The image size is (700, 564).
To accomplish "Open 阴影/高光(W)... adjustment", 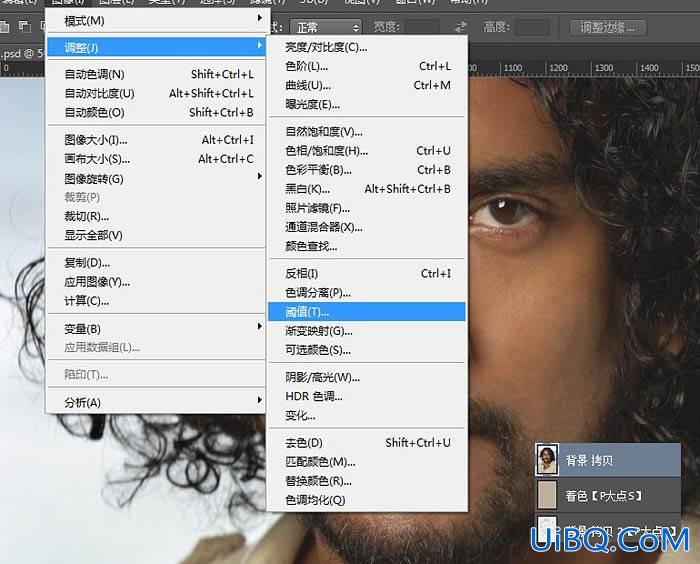I will [367, 377].
